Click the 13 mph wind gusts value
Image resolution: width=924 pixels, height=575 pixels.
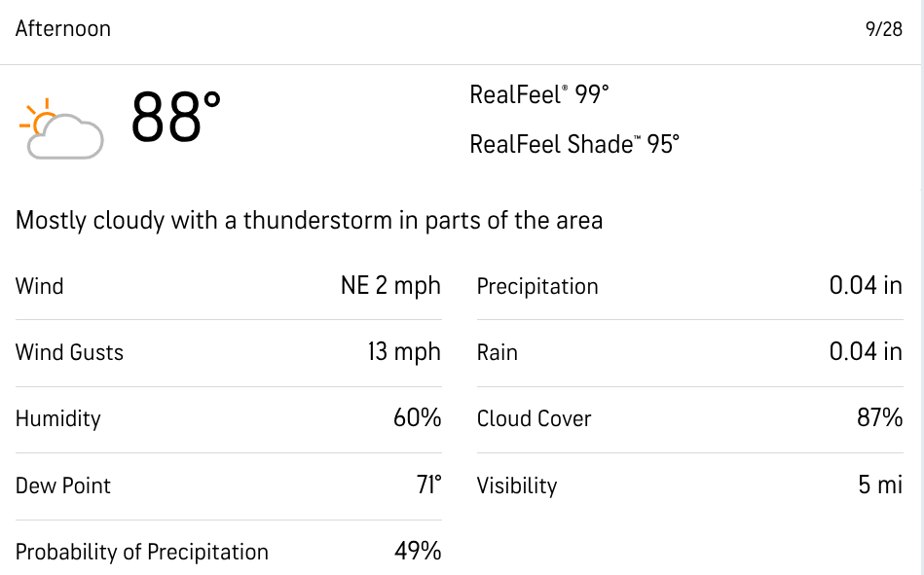point(404,352)
